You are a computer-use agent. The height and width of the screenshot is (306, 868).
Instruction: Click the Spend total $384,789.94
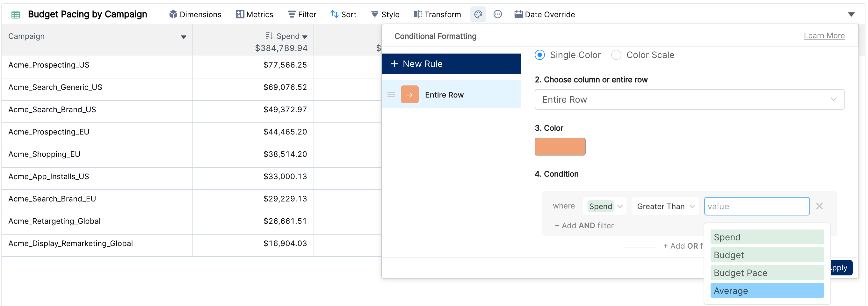tap(281, 48)
